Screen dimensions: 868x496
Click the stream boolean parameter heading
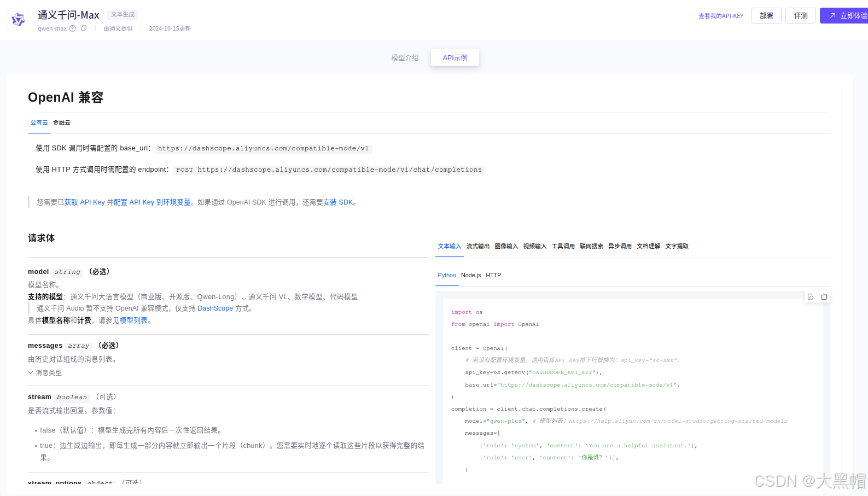72,397
